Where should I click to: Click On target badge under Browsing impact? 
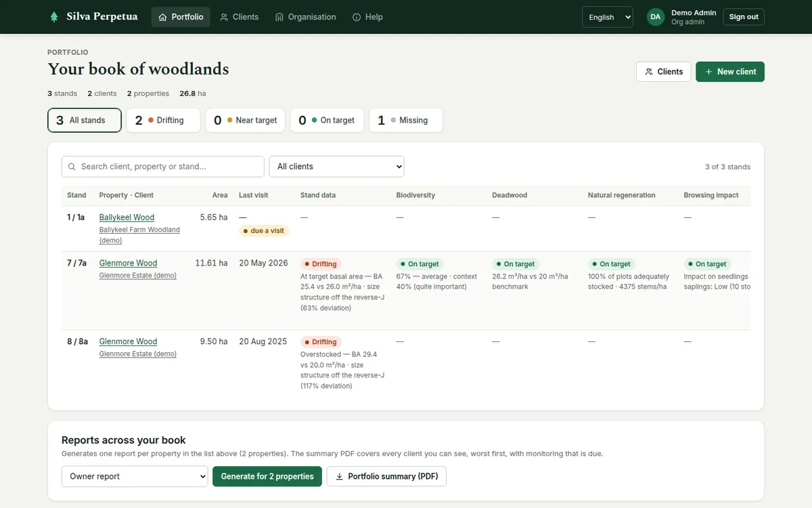(x=708, y=264)
